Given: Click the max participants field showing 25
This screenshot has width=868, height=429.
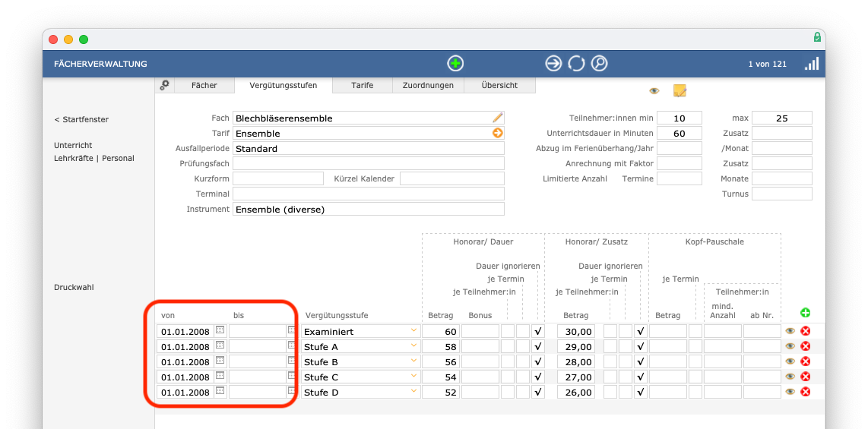Looking at the screenshot, I should point(781,118).
